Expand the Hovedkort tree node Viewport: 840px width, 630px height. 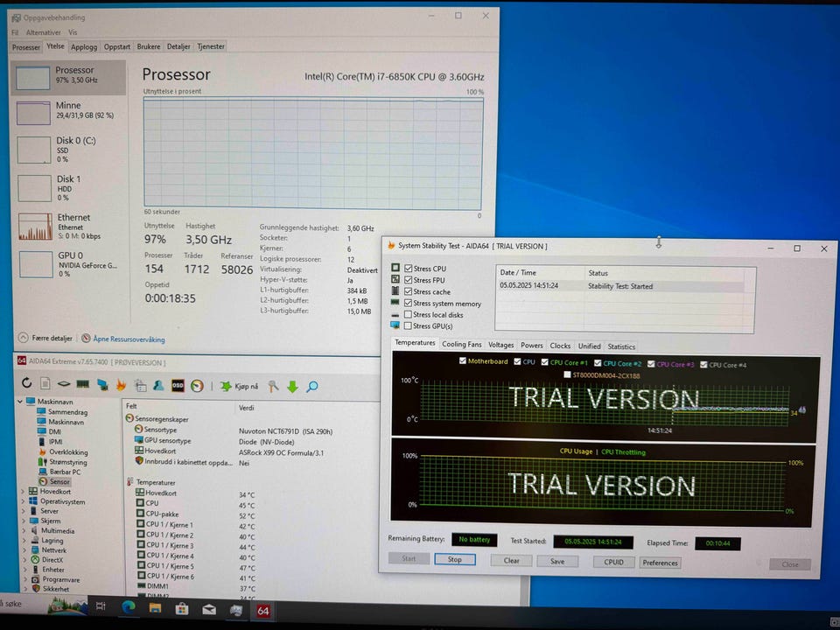[x=24, y=491]
